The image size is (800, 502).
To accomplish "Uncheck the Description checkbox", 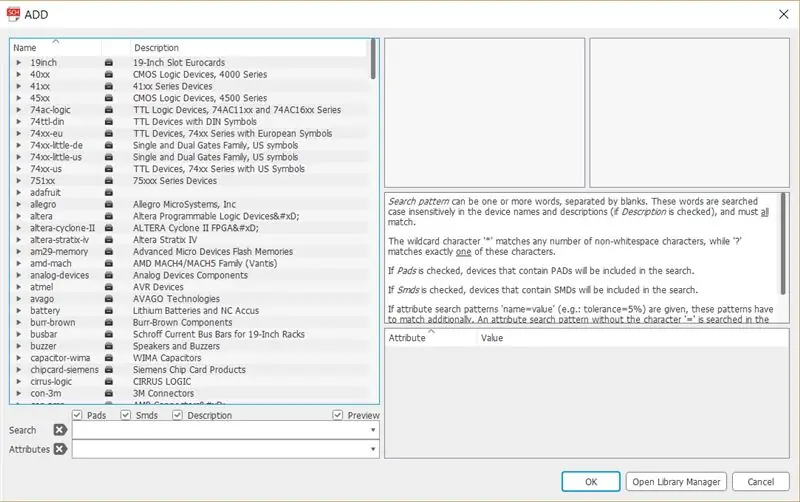I will coord(177,415).
